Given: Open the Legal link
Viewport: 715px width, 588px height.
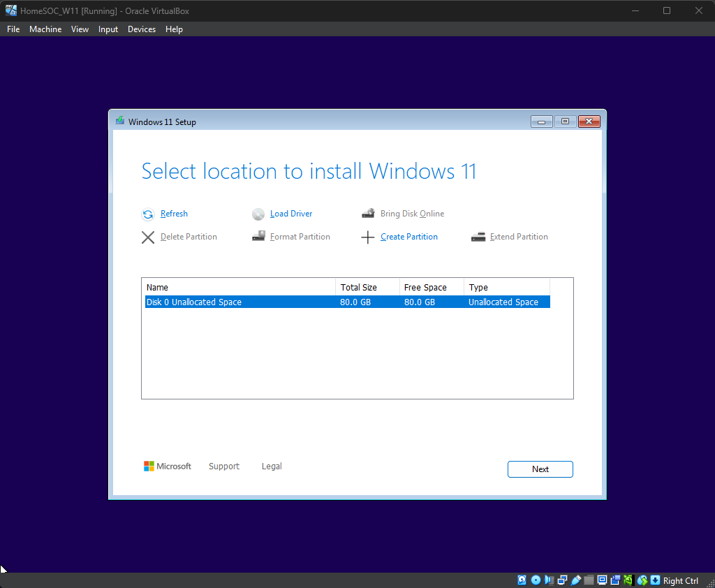Looking at the screenshot, I should coord(272,466).
